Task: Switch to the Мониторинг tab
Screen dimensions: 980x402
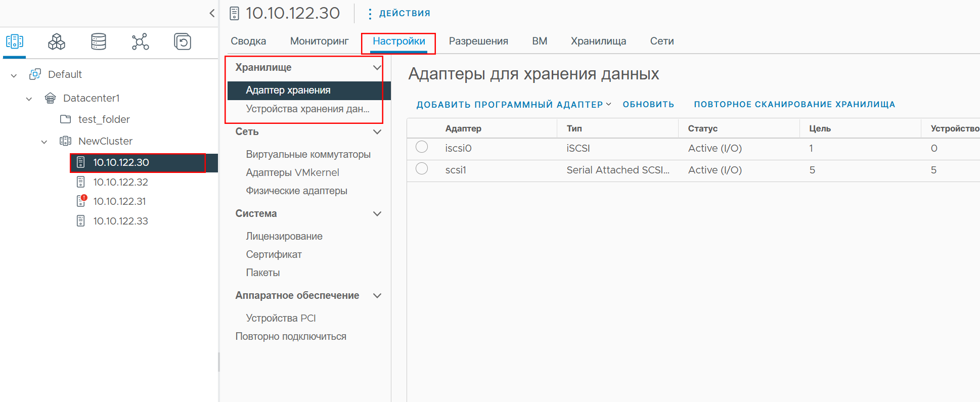Action: tap(319, 41)
